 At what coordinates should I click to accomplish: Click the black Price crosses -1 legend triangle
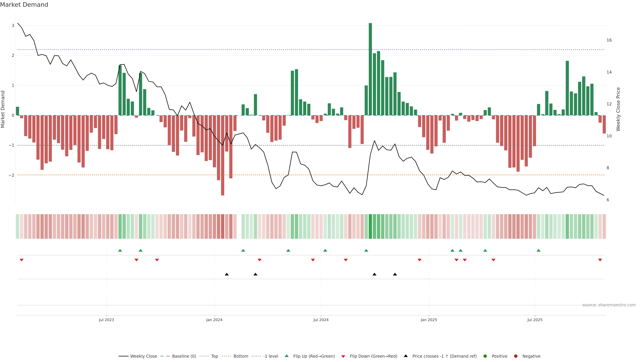406,356
